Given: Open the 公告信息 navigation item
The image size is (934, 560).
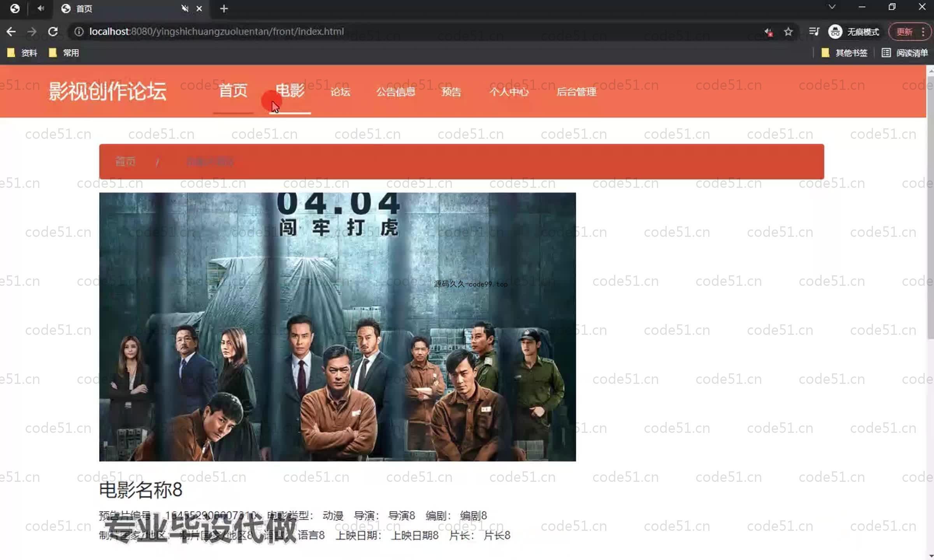Looking at the screenshot, I should pos(396,92).
